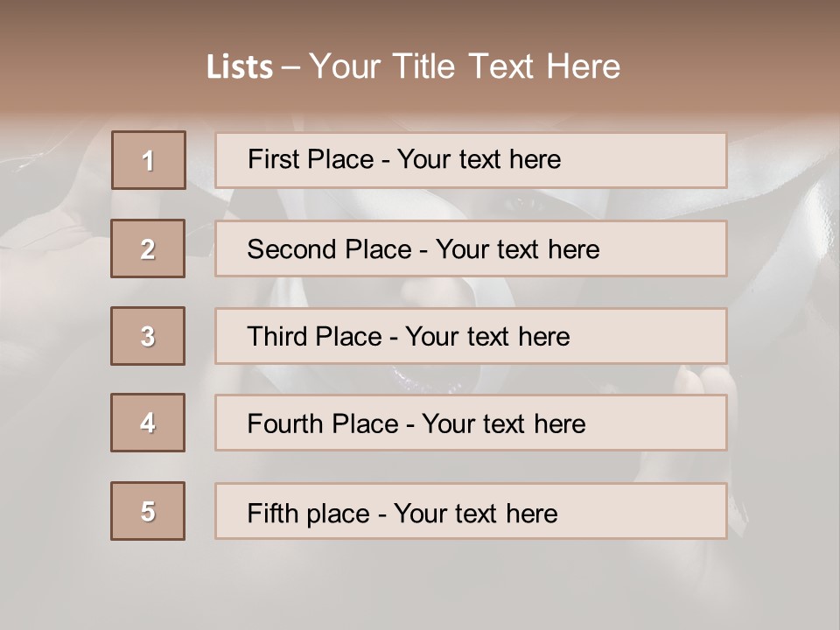Select the Fifth place text box
The image size is (840, 630).
[471, 511]
